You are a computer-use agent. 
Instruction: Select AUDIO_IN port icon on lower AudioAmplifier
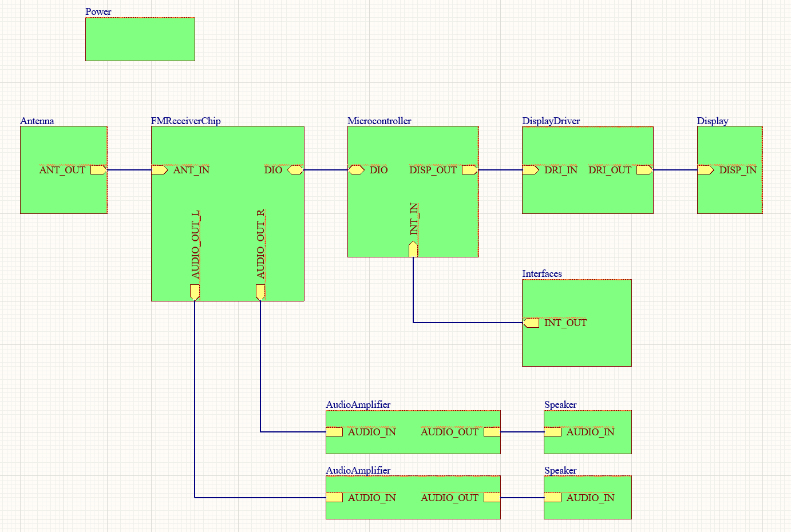coord(334,498)
